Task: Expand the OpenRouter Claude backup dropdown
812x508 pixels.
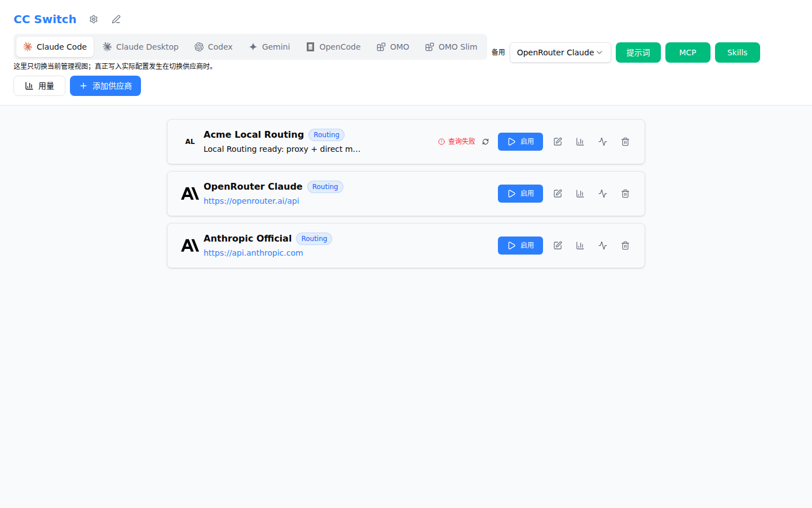Action: coord(561,52)
